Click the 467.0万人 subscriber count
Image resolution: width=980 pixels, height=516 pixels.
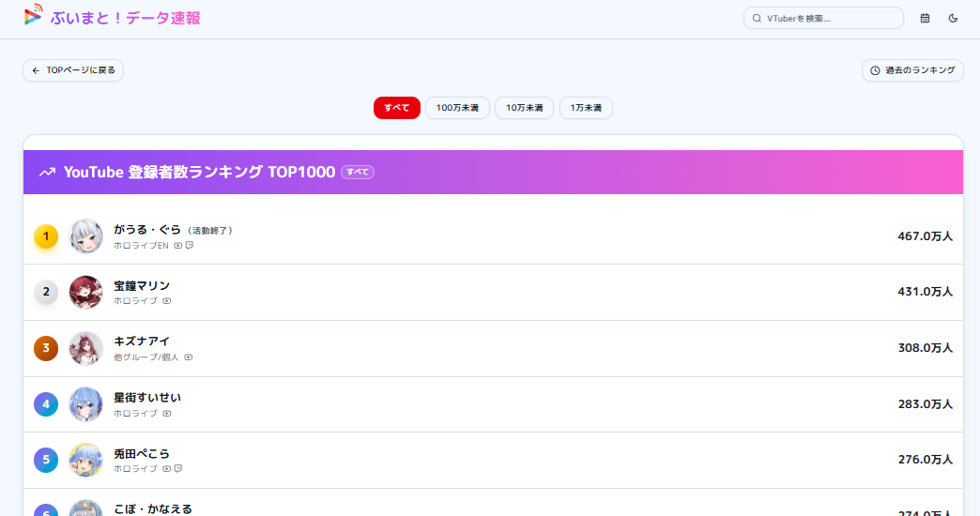[x=925, y=236]
